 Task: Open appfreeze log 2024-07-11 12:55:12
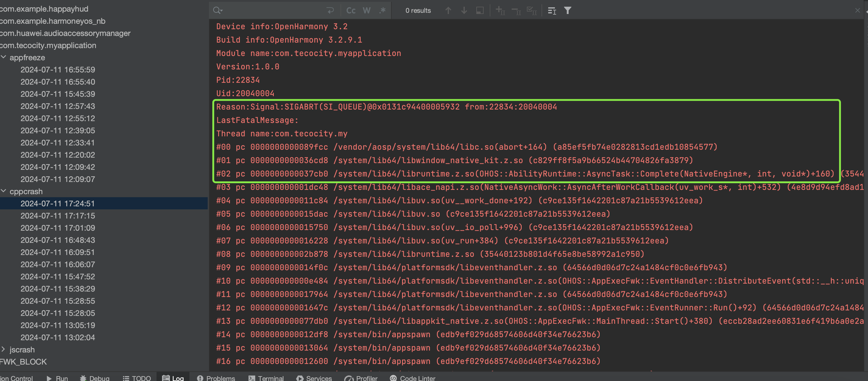click(x=58, y=118)
